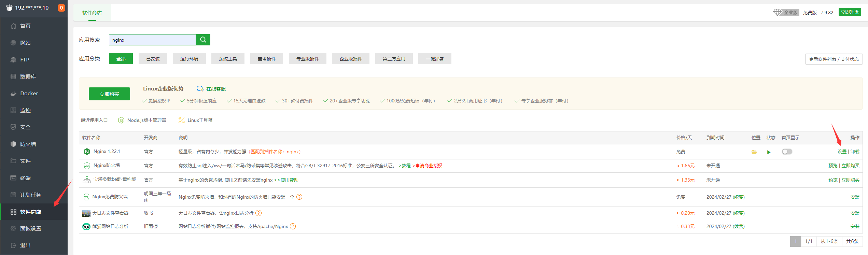Viewport: 868px width, 255px height.
Task: Click help icon beside 大日志文件查看器 description
Action: point(258,213)
